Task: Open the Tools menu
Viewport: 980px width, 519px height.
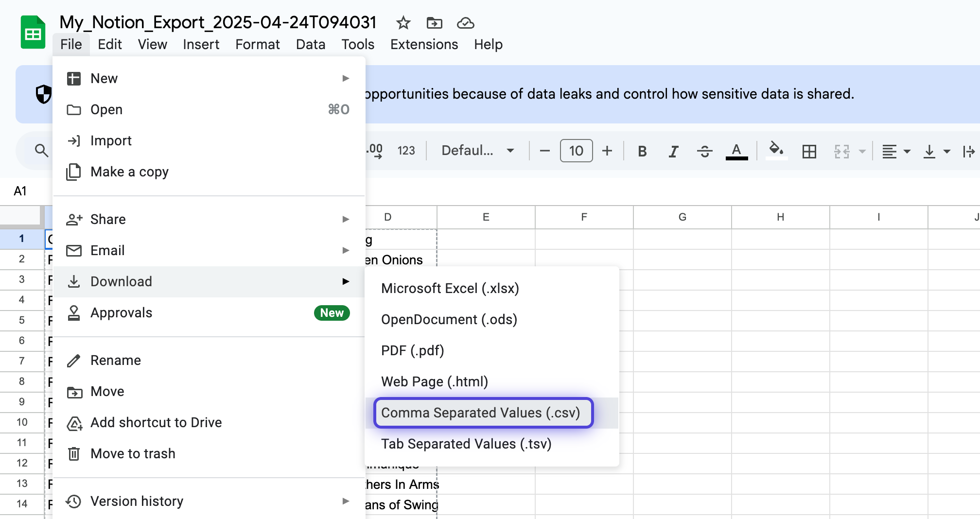Action: coord(358,44)
